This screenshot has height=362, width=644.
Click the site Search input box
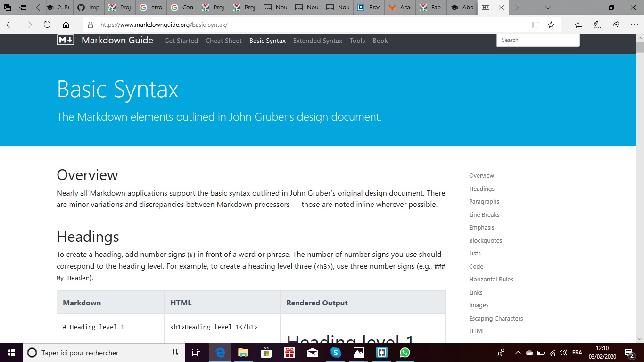pos(538,41)
